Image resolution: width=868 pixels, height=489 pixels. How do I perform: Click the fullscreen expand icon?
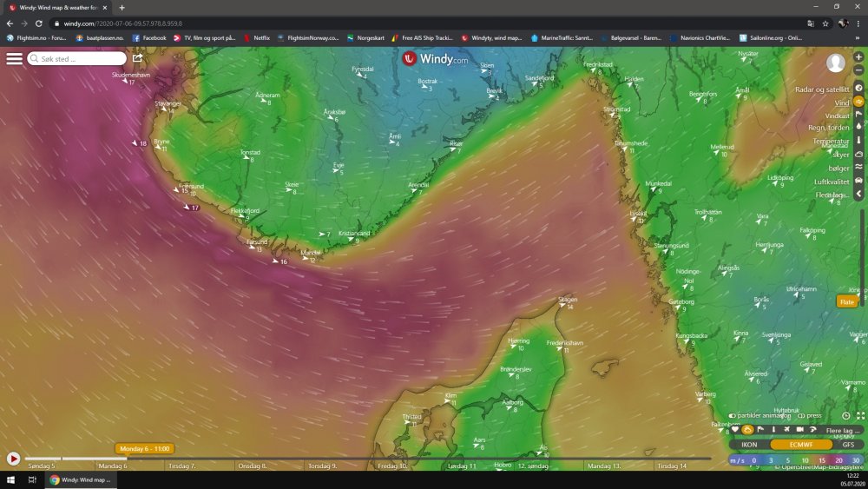pyautogui.click(x=861, y=415)
